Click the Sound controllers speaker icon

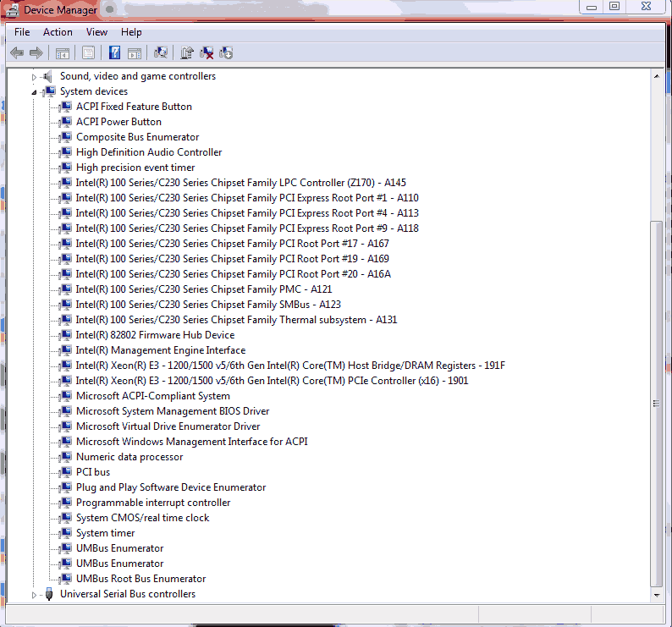click(x=48, y=76)
